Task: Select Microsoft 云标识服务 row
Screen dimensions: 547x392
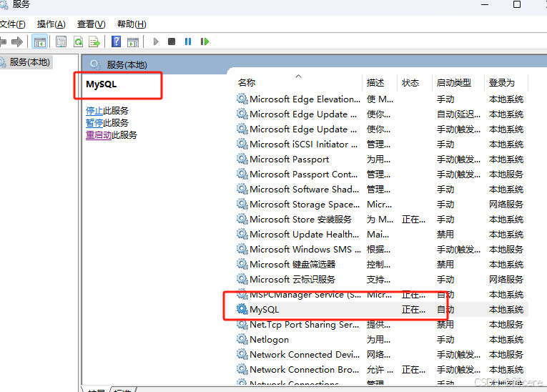Action: point(382,279)
